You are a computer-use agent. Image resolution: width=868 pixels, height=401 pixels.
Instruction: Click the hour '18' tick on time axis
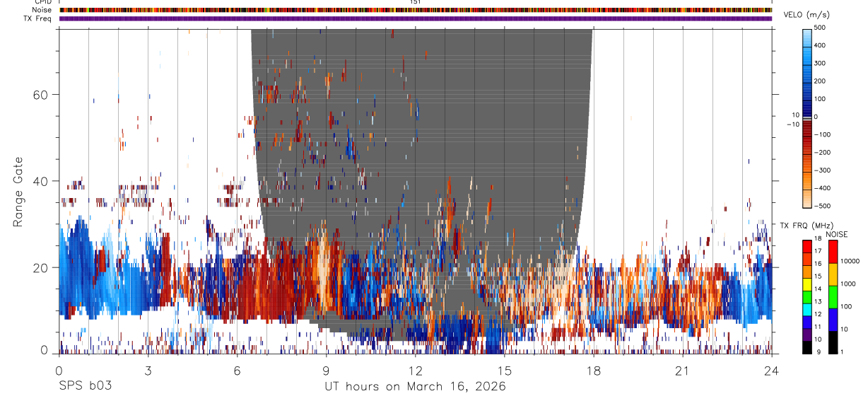[x=593, y=370]
